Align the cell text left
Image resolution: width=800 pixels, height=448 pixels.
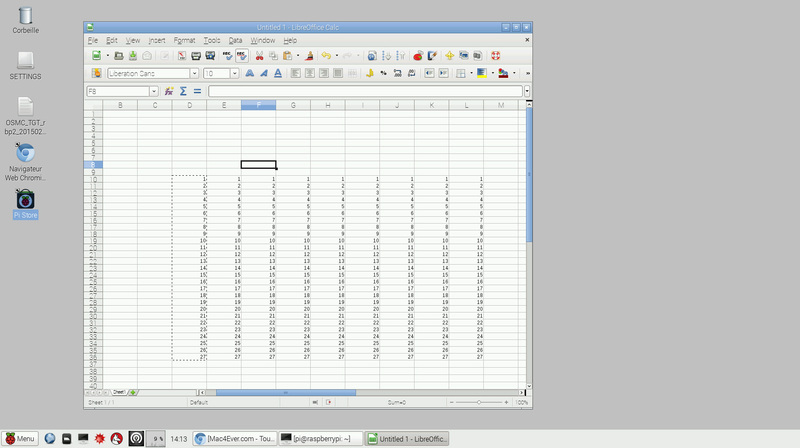pyautogui.click(x=295, y=73)
